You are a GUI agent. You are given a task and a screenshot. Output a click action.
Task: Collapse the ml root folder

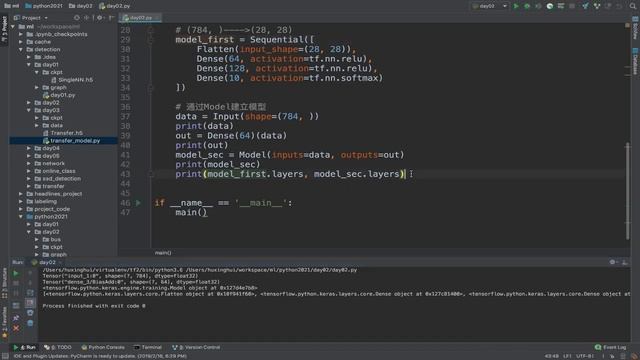click(13, 27)
